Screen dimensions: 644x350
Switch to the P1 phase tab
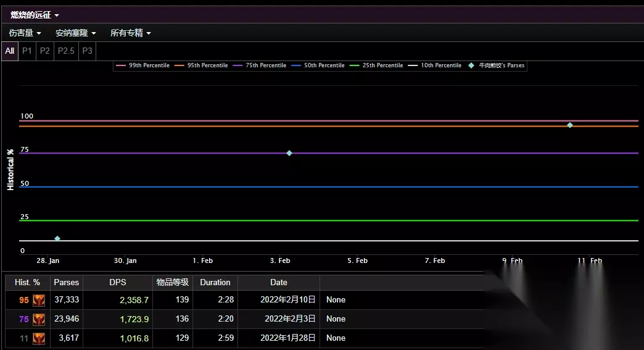(x=27, y=51)
